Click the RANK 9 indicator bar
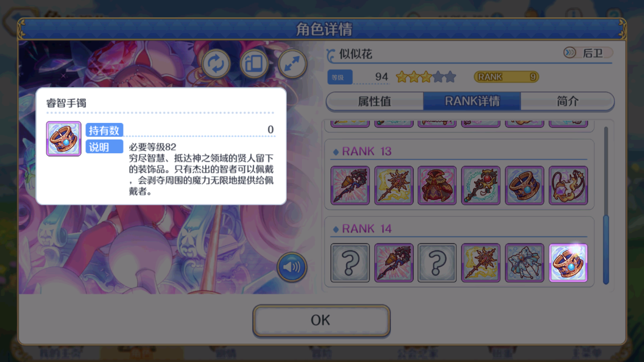Image resolution: width=644 pixels, height=362 pixels. (506, 77)
